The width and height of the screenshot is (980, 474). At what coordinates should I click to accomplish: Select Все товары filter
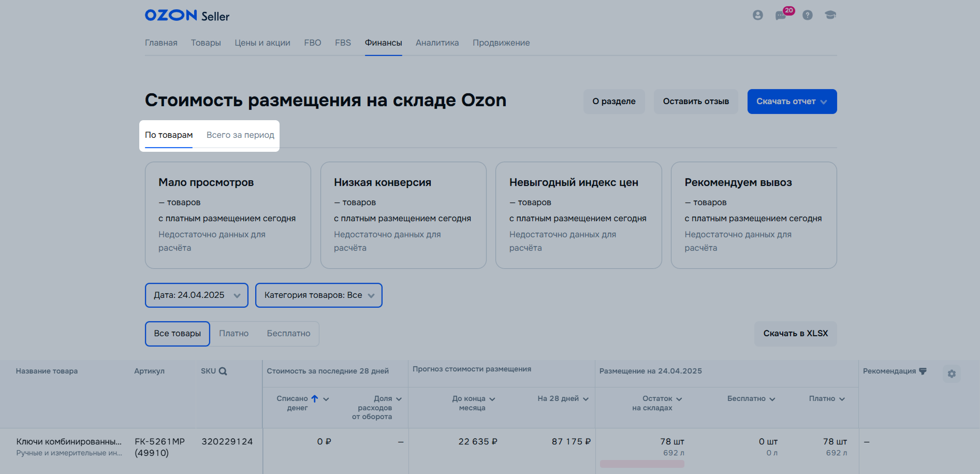(x=178, y=334)
